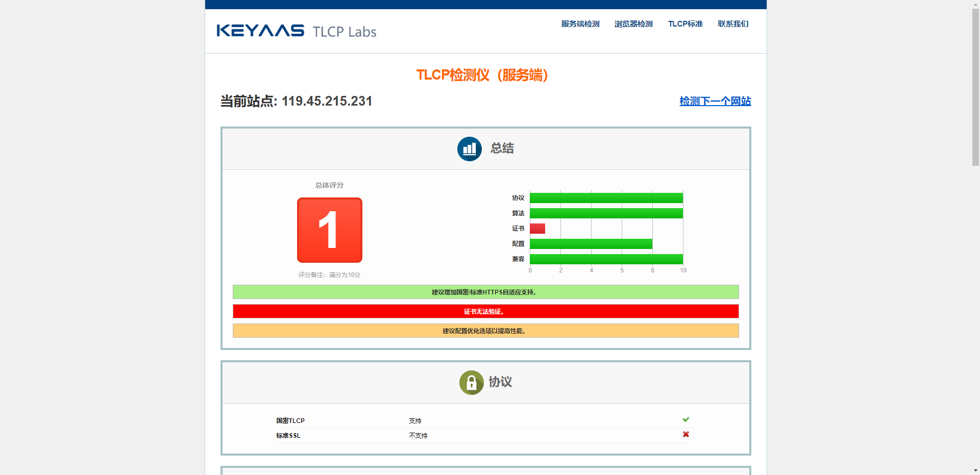This screenshot has height=475, width=980.
Task: Click the red overall score box showing 1
Action: pos(329,230)
